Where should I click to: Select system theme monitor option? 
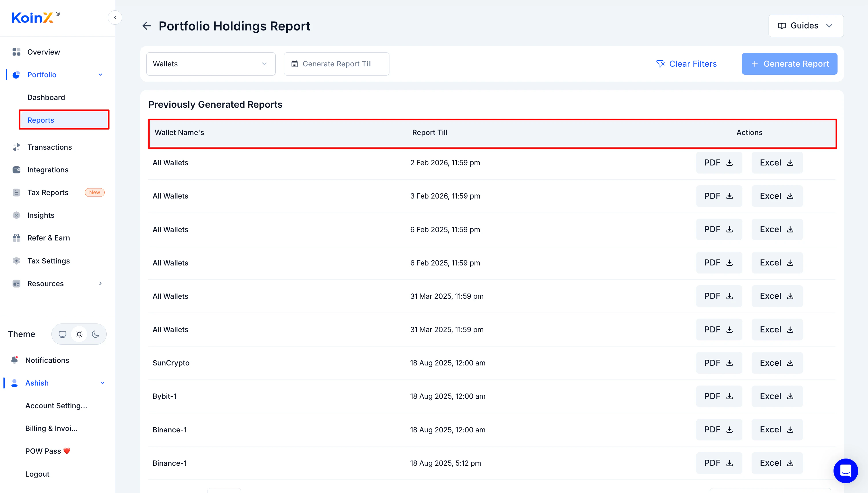pyautogui.click(x=62, y=334)
